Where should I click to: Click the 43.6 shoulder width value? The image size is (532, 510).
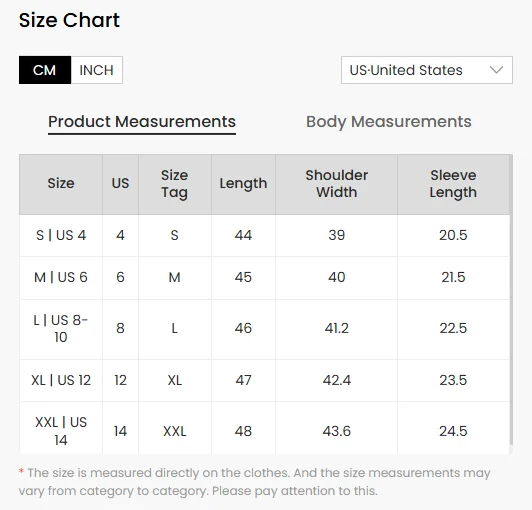click(x=336, y=431)
